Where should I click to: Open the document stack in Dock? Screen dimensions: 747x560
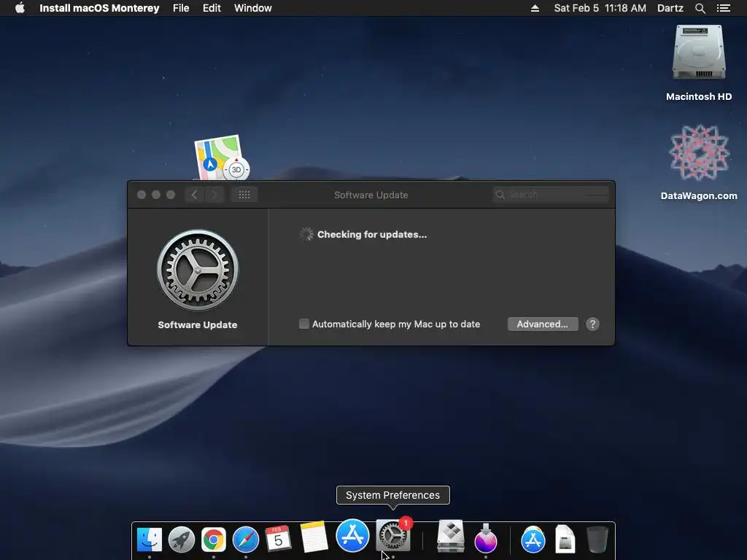click(565, 539)
